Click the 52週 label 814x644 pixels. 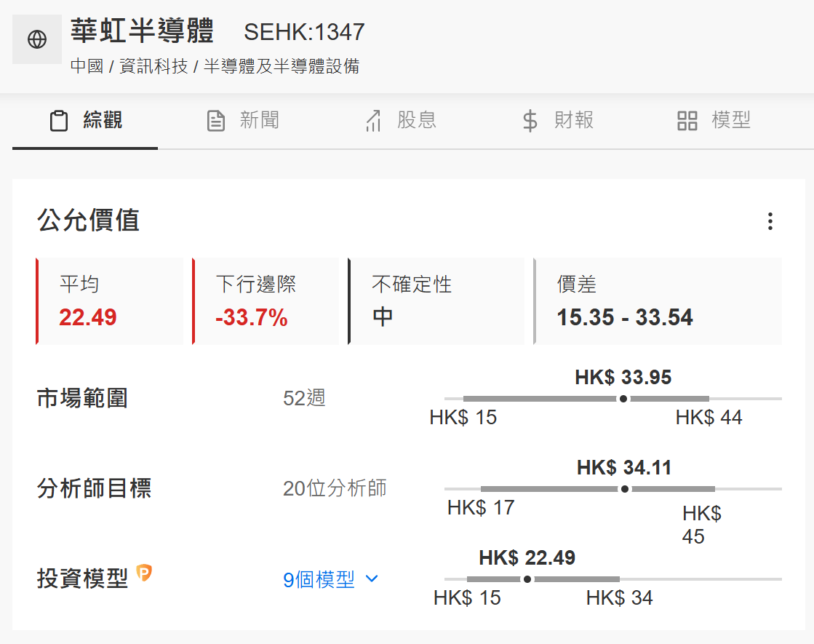click(304, 398)
